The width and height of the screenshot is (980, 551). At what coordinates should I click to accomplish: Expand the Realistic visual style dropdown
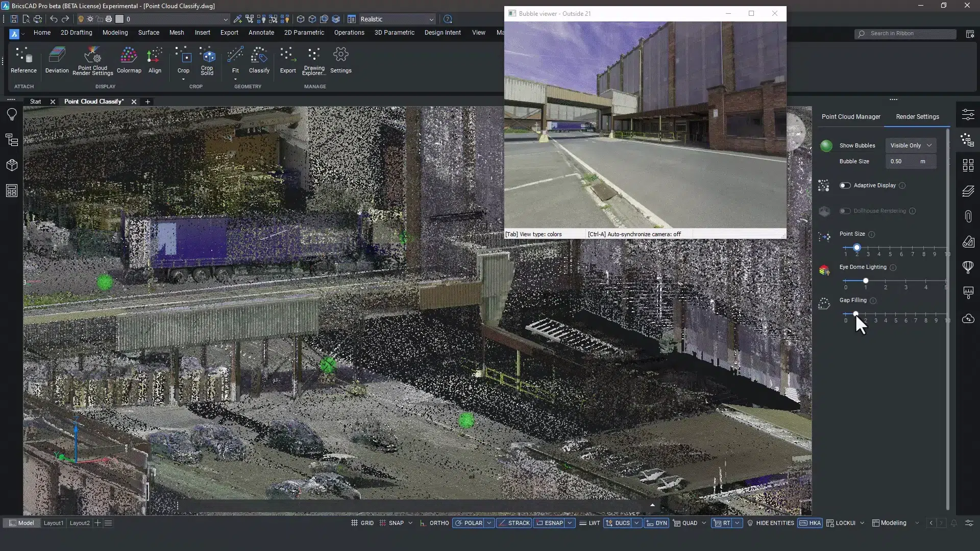pos(431,19)
